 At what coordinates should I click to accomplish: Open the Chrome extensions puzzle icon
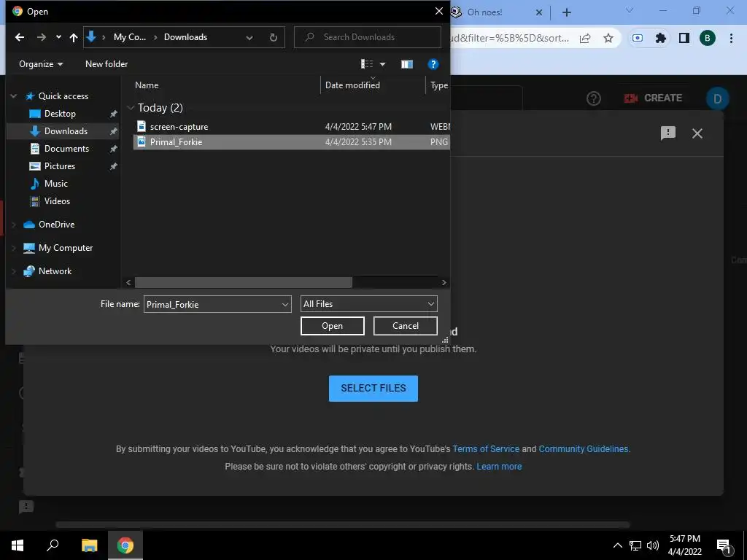point(660,38)
